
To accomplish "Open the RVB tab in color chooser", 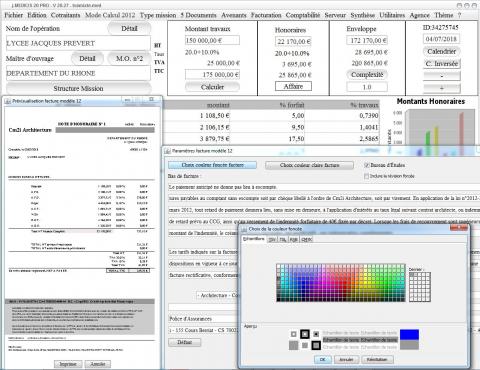I will tap(294, 239).
